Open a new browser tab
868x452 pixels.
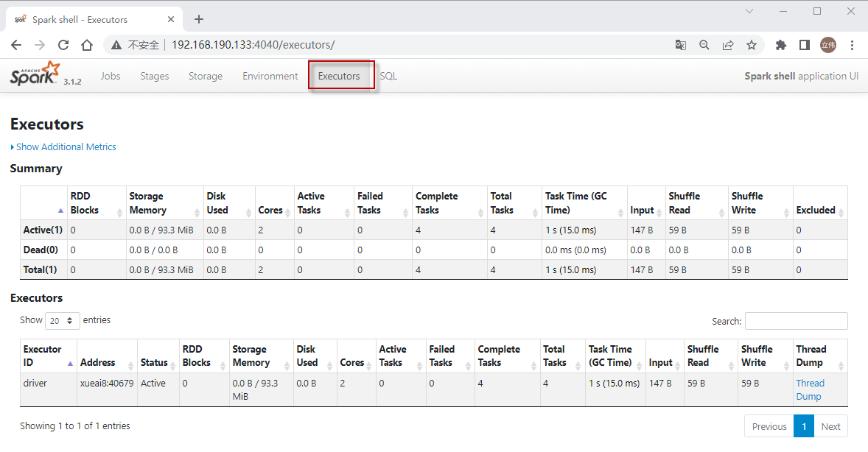(x=199, y=19)
